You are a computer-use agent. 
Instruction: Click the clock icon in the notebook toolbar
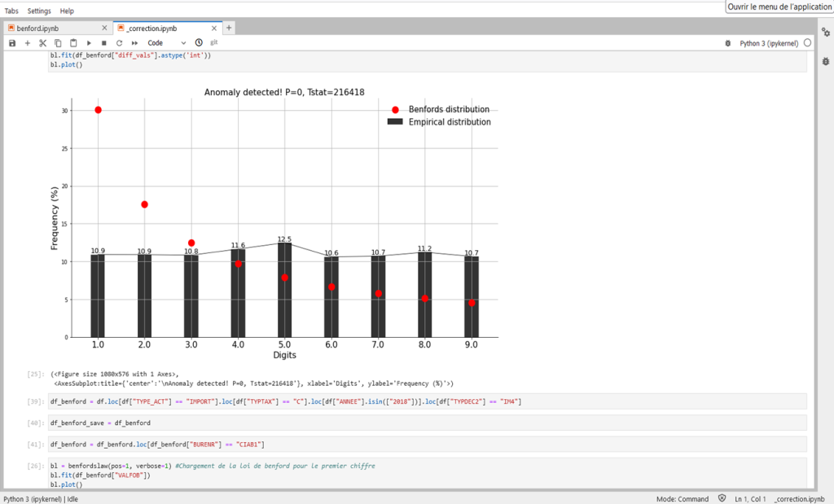(199, 42)
